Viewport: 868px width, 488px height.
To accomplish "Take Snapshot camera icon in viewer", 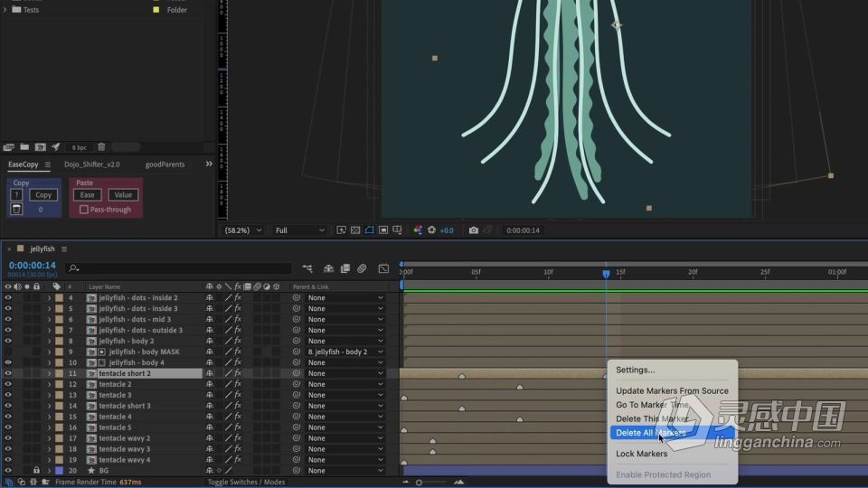I will [473, 230].
